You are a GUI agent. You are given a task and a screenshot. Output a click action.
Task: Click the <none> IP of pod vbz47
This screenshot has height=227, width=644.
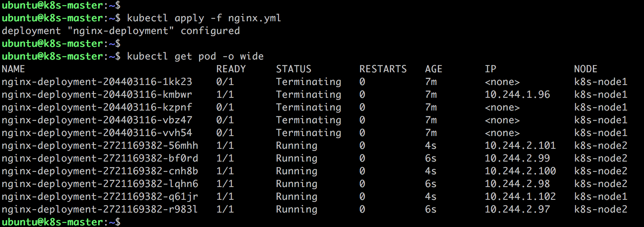(502, 120)
